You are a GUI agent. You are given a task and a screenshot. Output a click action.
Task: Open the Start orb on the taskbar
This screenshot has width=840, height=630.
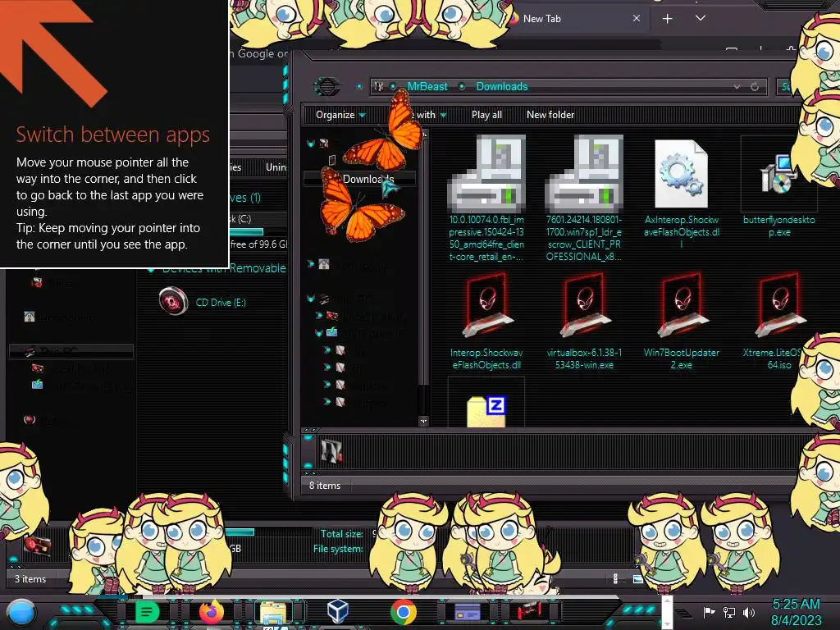[x=21, y=612]
